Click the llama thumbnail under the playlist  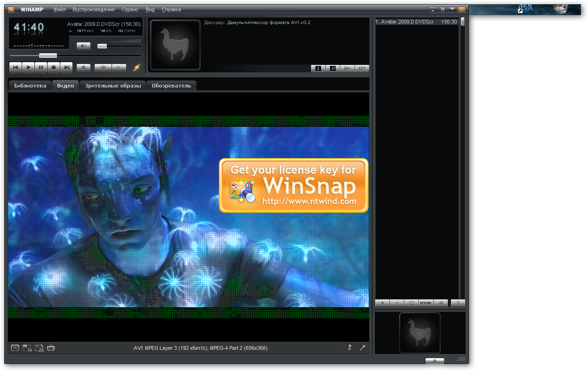[x=420, y=333]
